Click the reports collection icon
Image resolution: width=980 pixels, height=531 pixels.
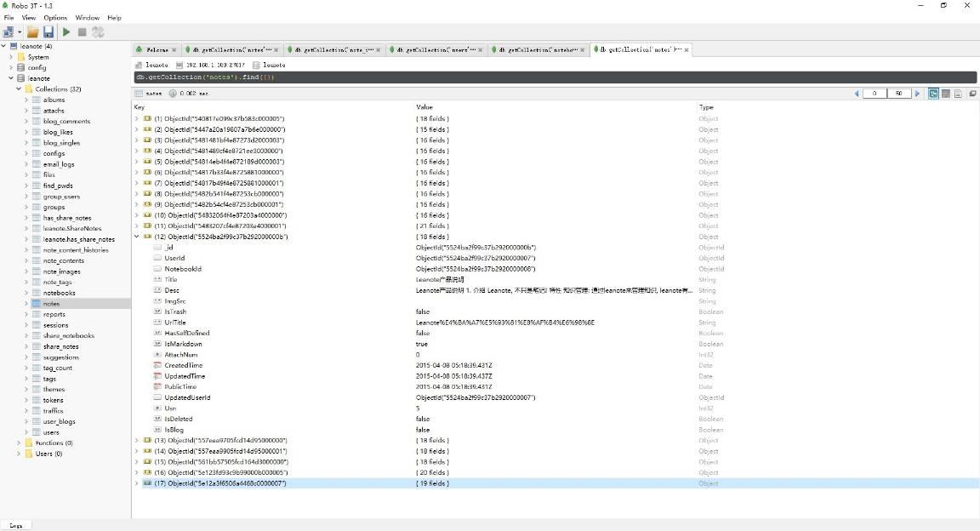[37, 315]
